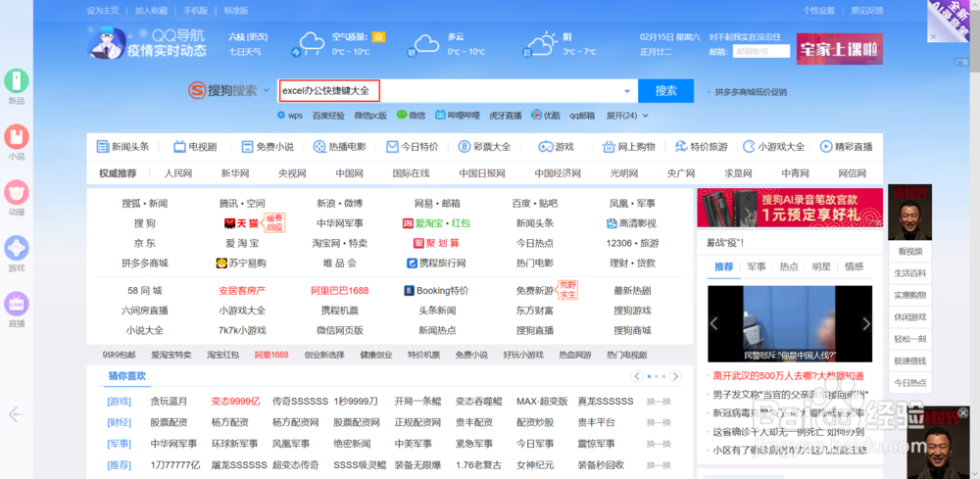Click the 微信 quick link icon
The image size is (980, 479).
(401, 116)
